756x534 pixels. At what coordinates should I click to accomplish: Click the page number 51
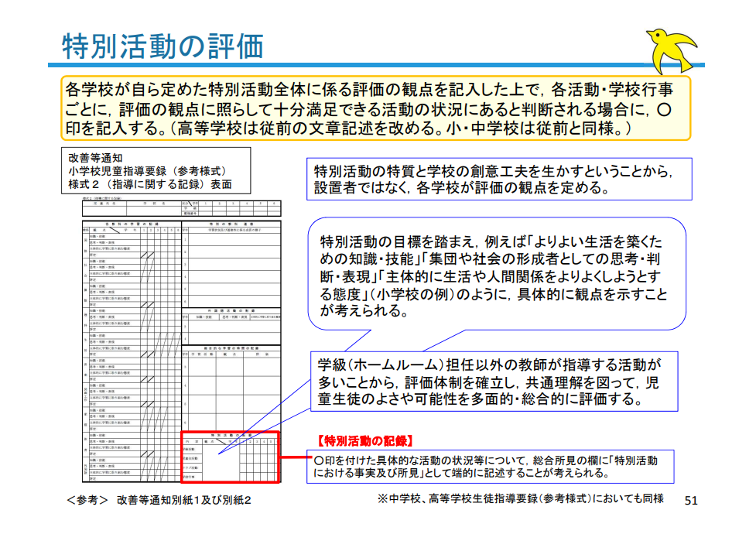click(691, 501)
